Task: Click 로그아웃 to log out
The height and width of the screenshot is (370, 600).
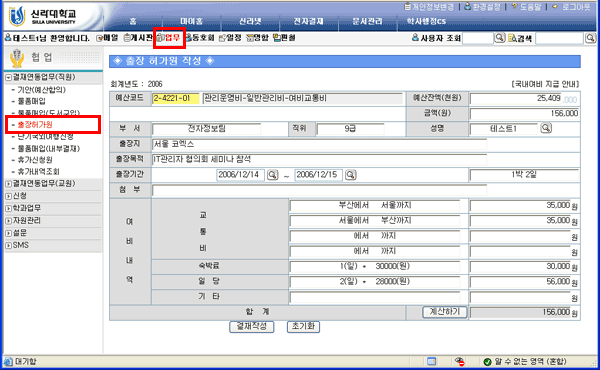Action: (572, 7)
